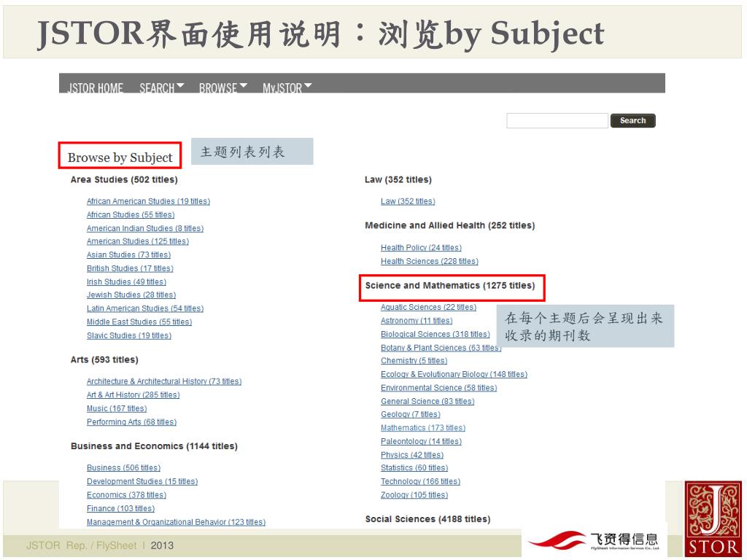Expand the BROWSE dropdown menu
Screen dimensions: 747x560
[x=223, y=87]
